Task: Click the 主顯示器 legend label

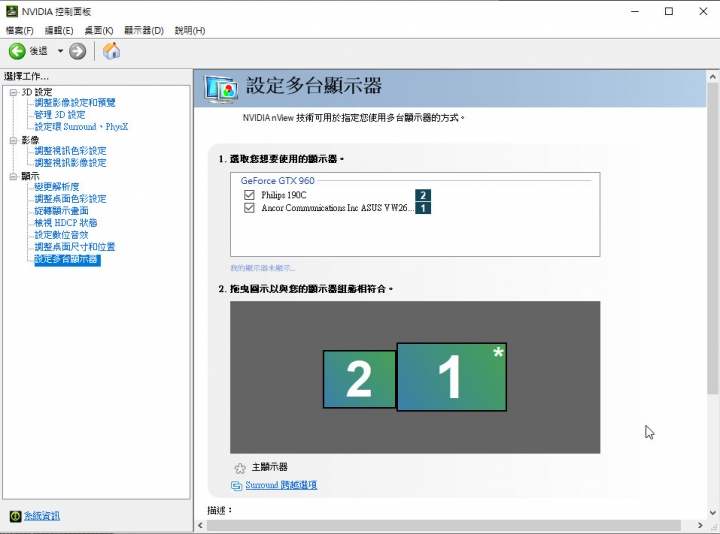Action: pyautogui.click(x=270, y=467)
